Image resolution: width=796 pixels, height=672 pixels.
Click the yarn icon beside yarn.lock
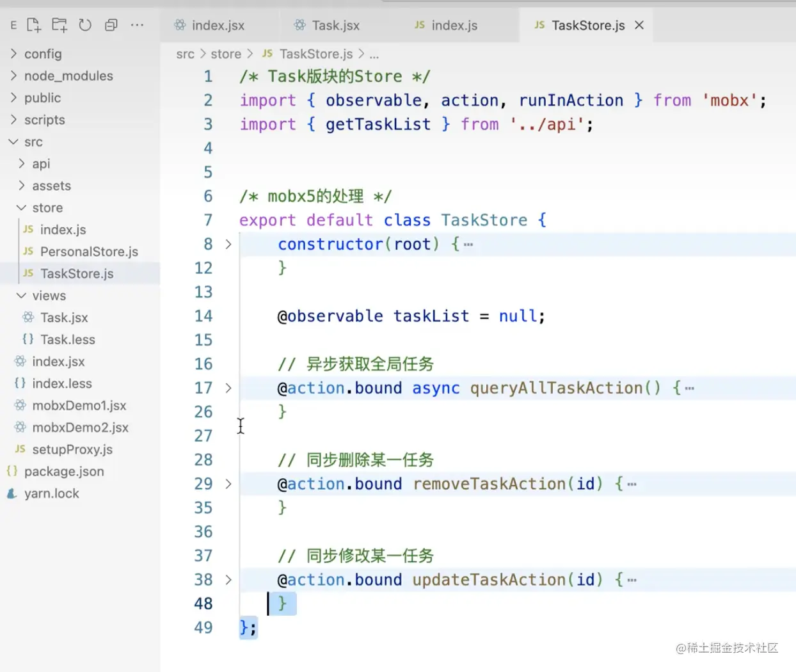tap(12, 493)
